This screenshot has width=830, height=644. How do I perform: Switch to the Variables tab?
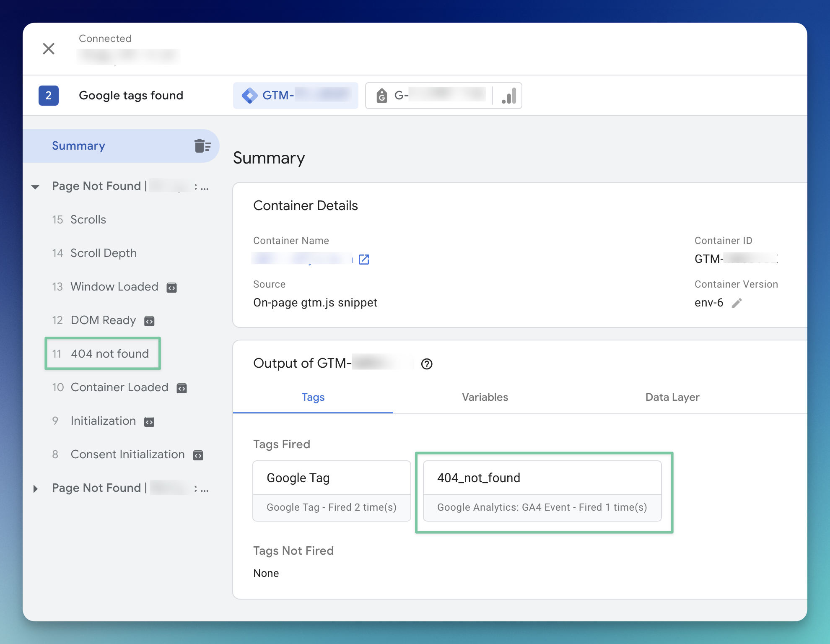(x=485, y=397)
